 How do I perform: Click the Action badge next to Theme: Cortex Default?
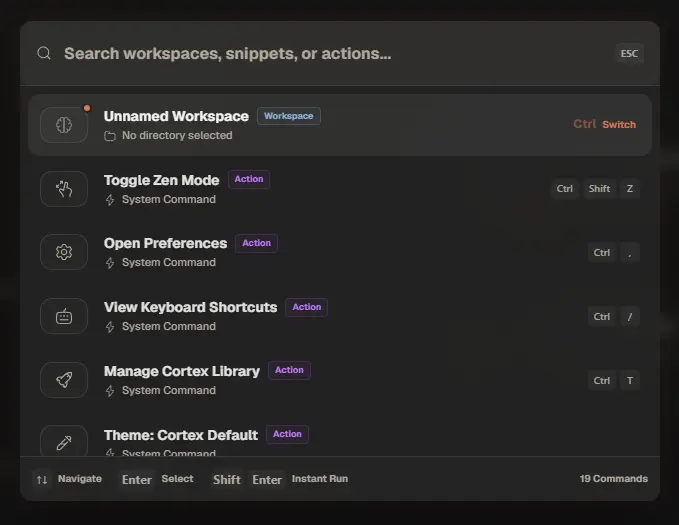click(x=287, y=434)
